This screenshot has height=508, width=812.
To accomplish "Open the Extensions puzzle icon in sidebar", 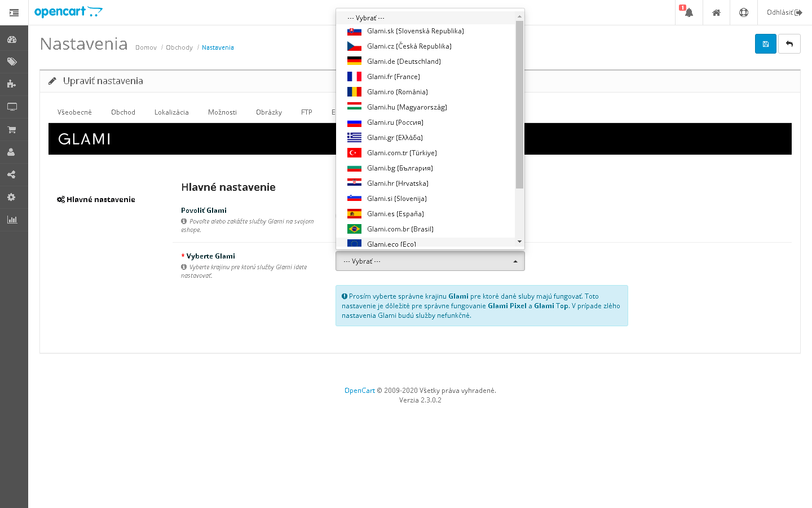I will point(12,84).
